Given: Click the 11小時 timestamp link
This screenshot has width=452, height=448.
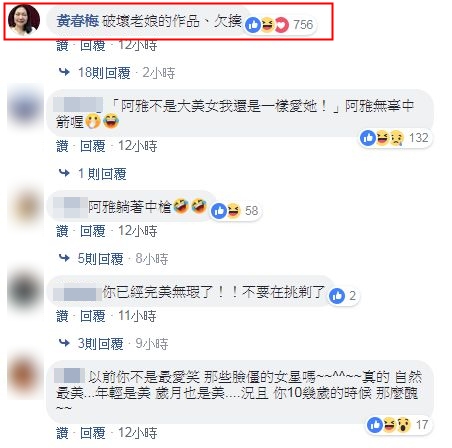Looking at the screenshot, I should coord(137,316).
